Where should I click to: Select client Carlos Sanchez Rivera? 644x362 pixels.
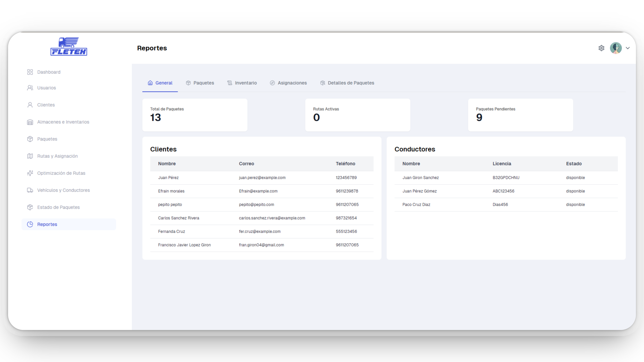[179, 218]
